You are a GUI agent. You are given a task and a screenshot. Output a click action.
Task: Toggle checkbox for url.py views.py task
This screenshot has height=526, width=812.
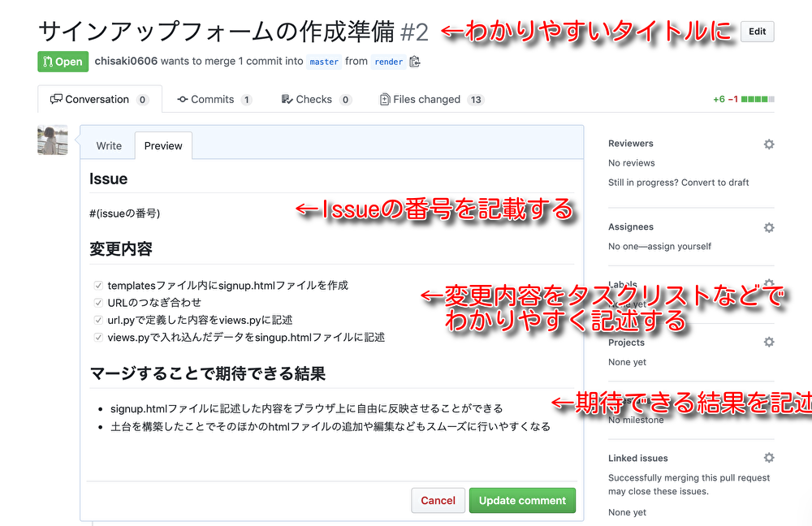[98, 320]
